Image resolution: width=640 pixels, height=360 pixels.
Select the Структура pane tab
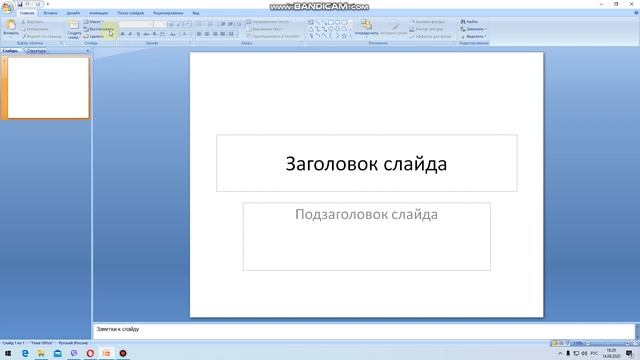(36, 51)
